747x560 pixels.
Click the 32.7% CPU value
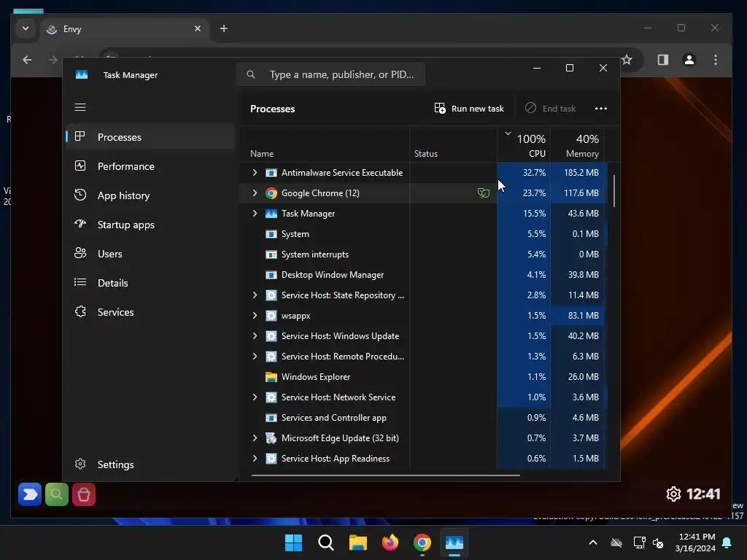534,172
